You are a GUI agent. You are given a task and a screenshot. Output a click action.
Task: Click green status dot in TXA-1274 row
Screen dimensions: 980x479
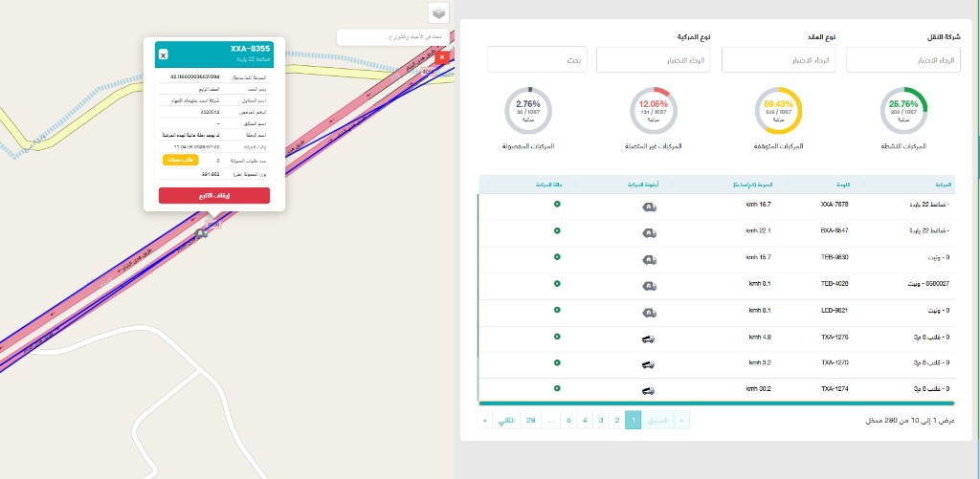pos(557,388)
